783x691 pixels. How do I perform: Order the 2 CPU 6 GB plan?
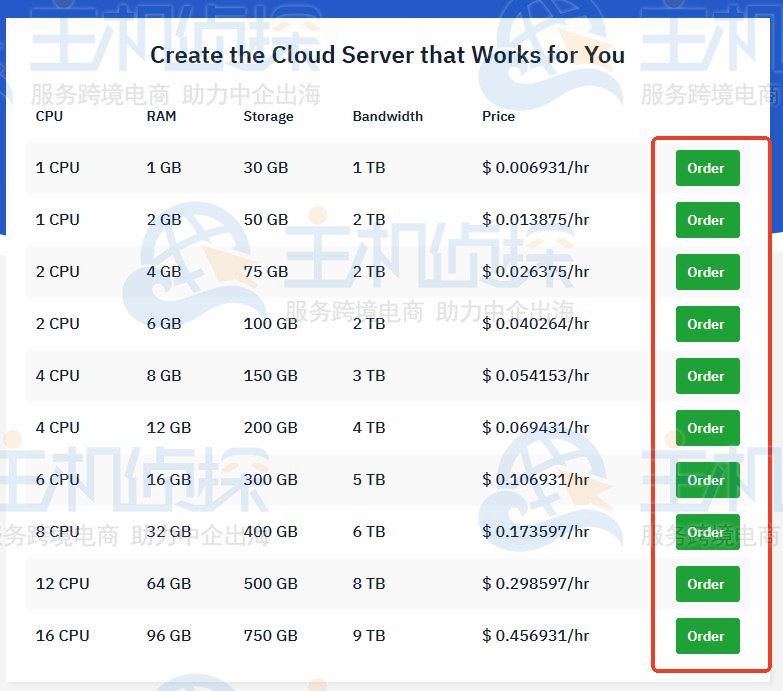point(707,324)
